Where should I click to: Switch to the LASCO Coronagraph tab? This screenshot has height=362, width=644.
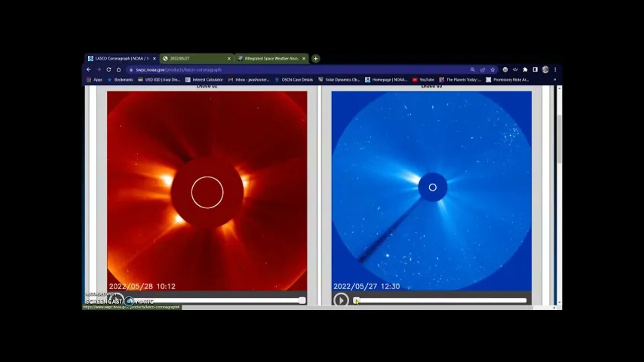coord(122,58)
